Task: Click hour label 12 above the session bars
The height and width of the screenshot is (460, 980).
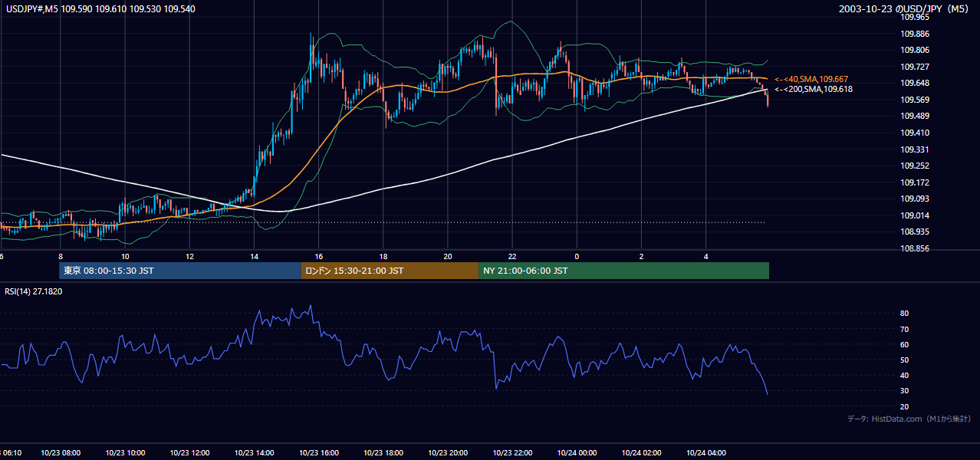Action: pos(189,257)
